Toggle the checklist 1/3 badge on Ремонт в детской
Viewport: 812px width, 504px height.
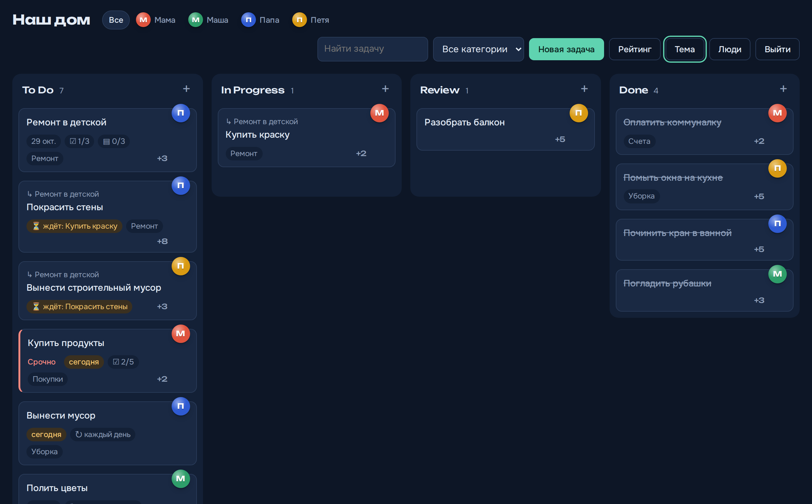79,141
